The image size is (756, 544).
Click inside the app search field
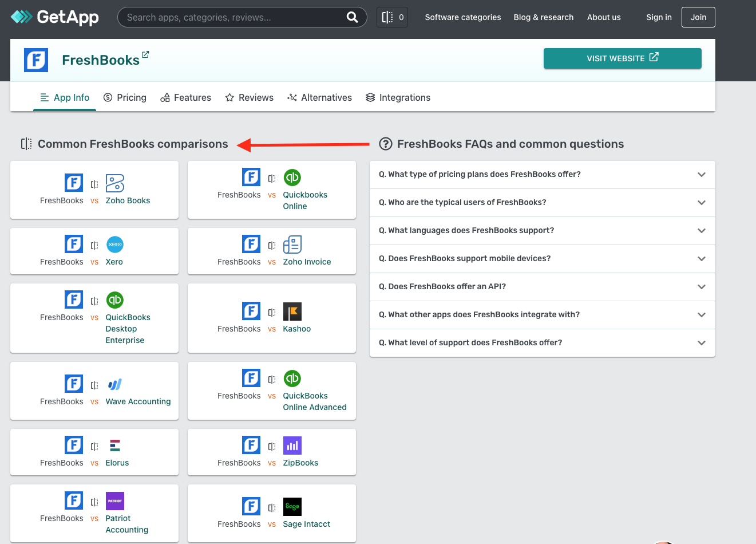click(x=229, y=17)
